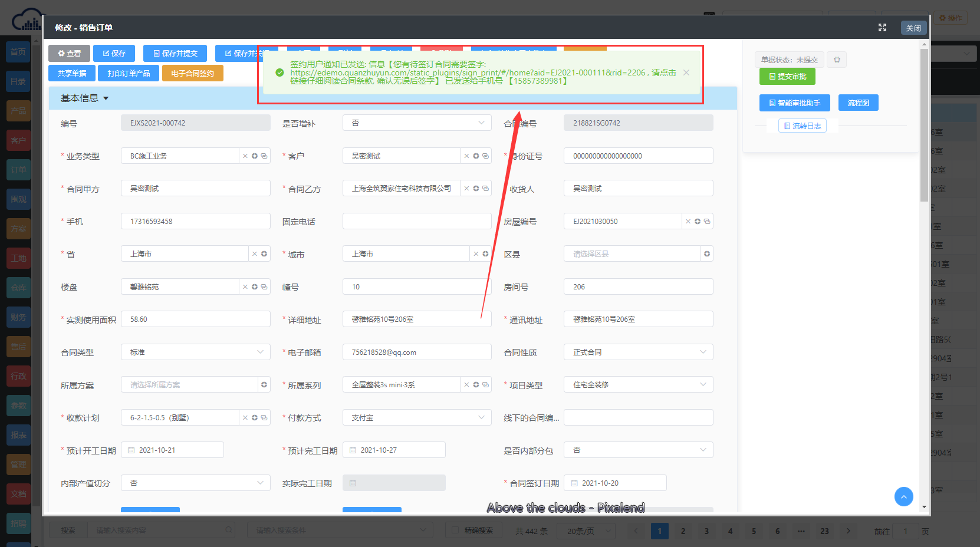
Task: Open the 流转日志 log button
Action: pos(802,126)
